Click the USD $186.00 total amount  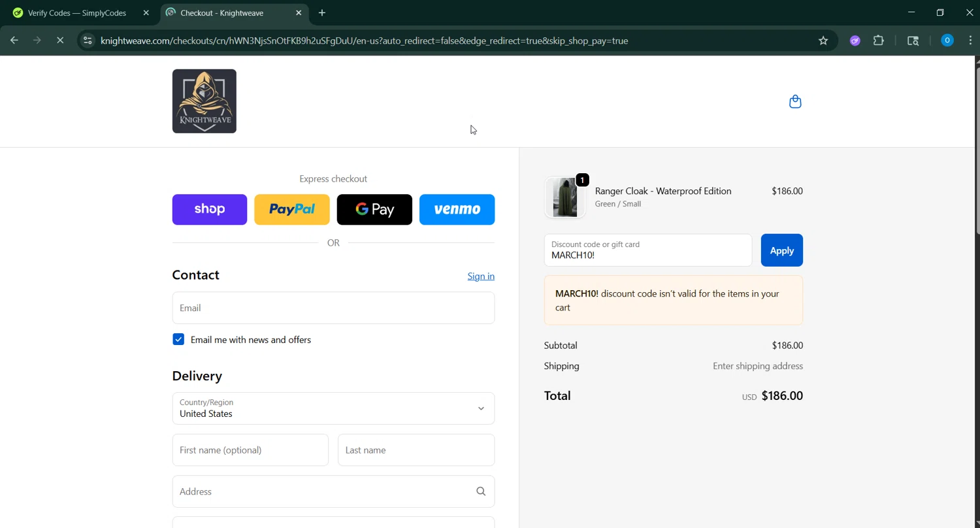pos(772,396)
